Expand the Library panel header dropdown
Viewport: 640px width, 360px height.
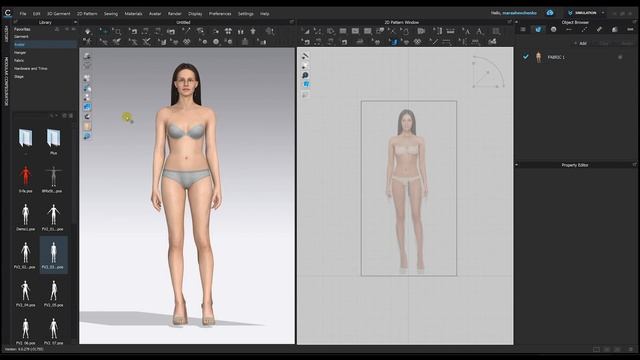coord(75,22)
